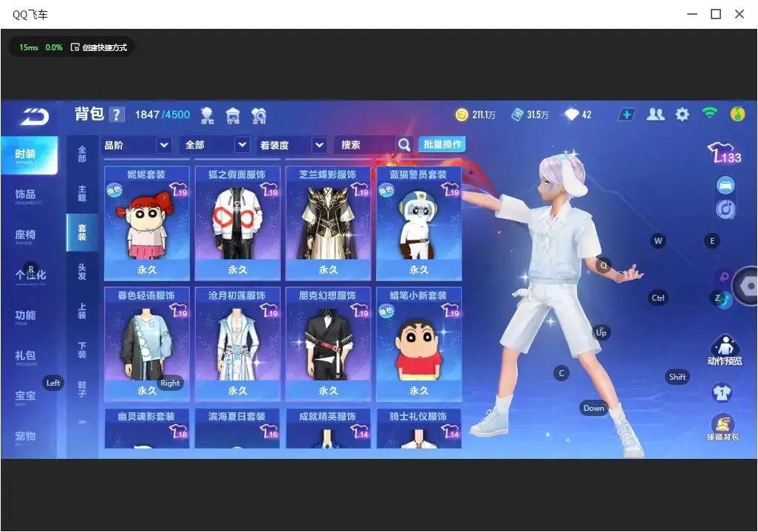This screenshot has width=758, height=532.
Task: Expand the 全部 filter dropdown
Action: [215, 145]
